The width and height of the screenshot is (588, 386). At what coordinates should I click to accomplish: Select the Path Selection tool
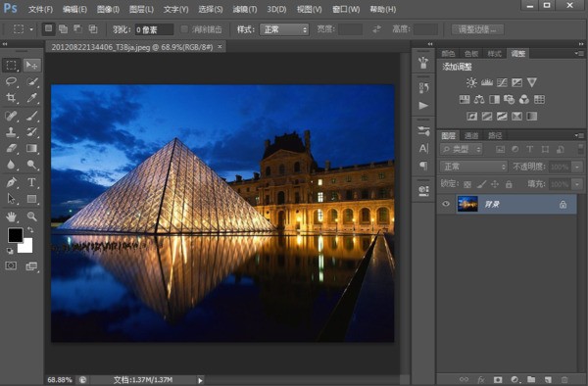point(11,199)
